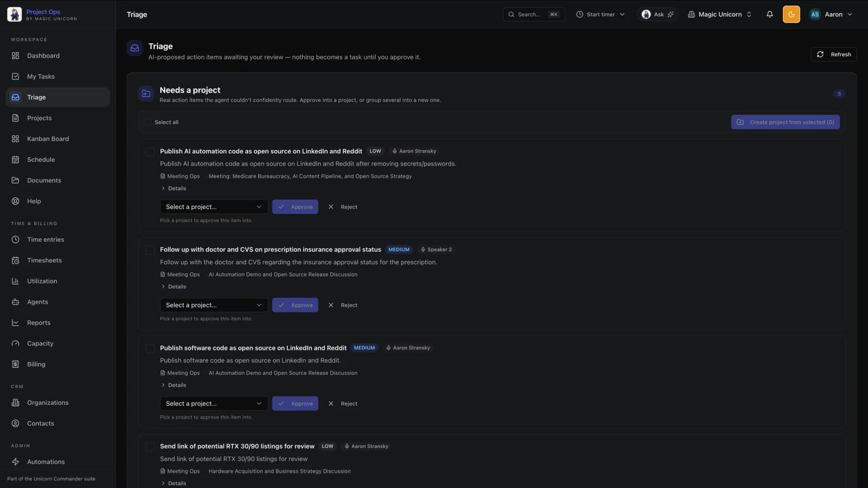Open project dropdown for Publish software code item
The image size is (868, 488).
[x=214, y=404]
